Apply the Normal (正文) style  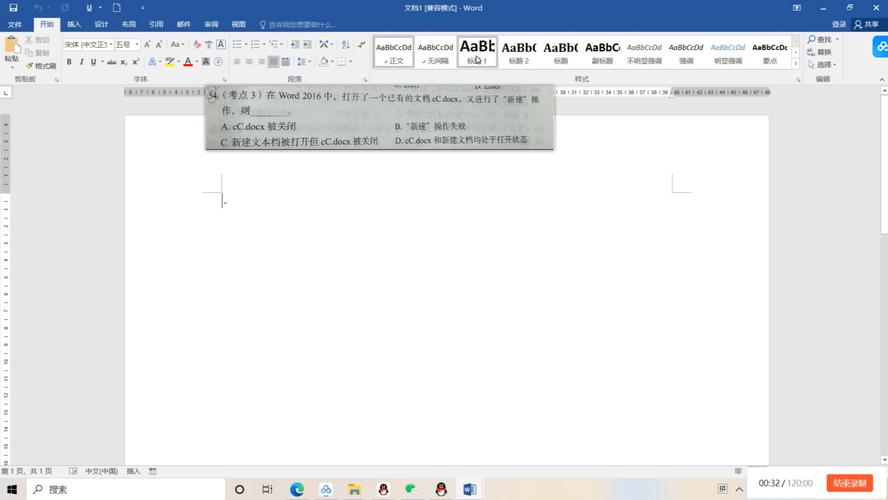[394, 52]
